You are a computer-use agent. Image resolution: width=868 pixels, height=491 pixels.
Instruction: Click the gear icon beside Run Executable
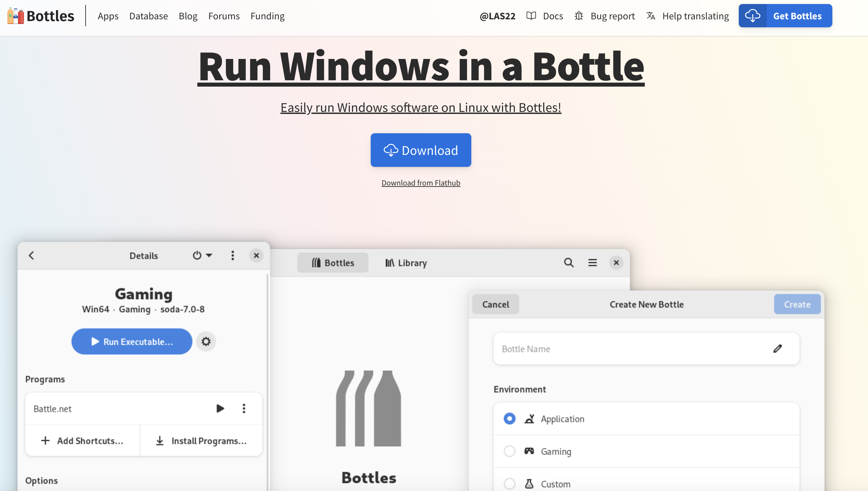pos(206,342)
